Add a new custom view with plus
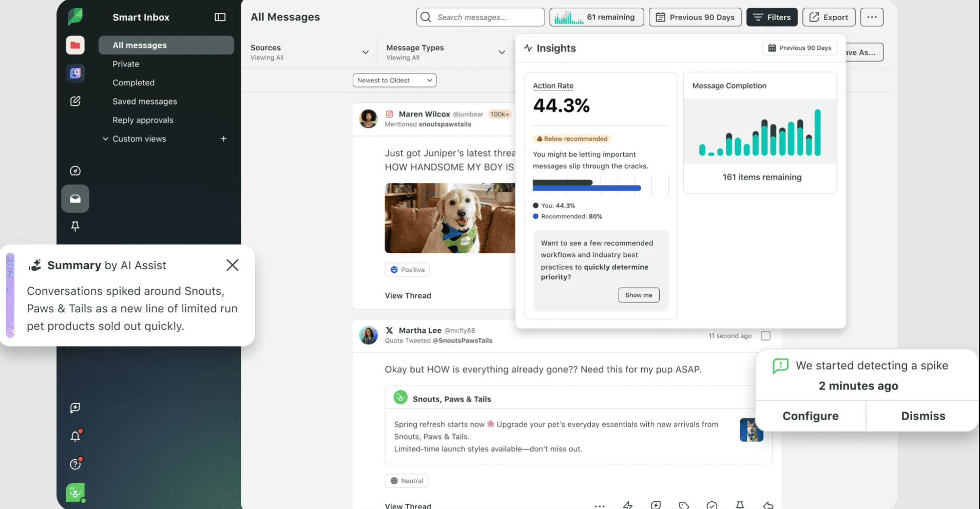980x509 pixels. [x=224, y=139]
